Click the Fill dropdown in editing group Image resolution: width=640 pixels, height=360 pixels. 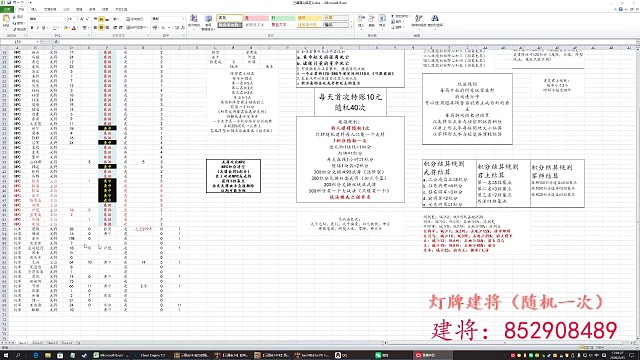click(x=398, y=22)
